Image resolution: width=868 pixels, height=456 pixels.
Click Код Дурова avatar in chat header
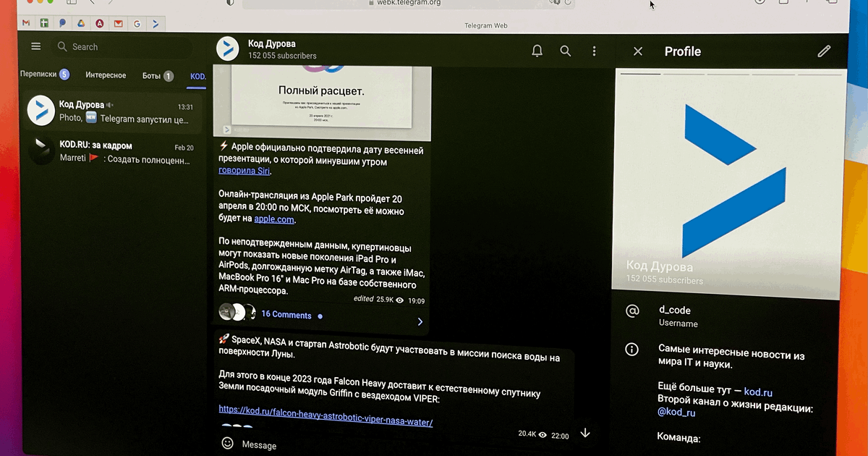[x=228, y=48]
